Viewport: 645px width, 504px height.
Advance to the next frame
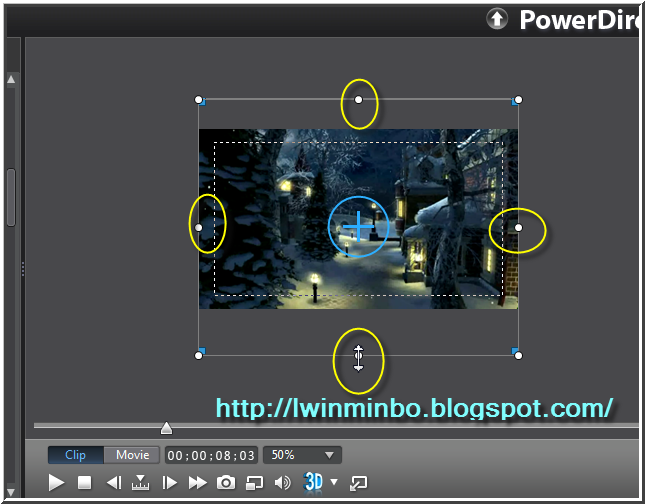169,483
